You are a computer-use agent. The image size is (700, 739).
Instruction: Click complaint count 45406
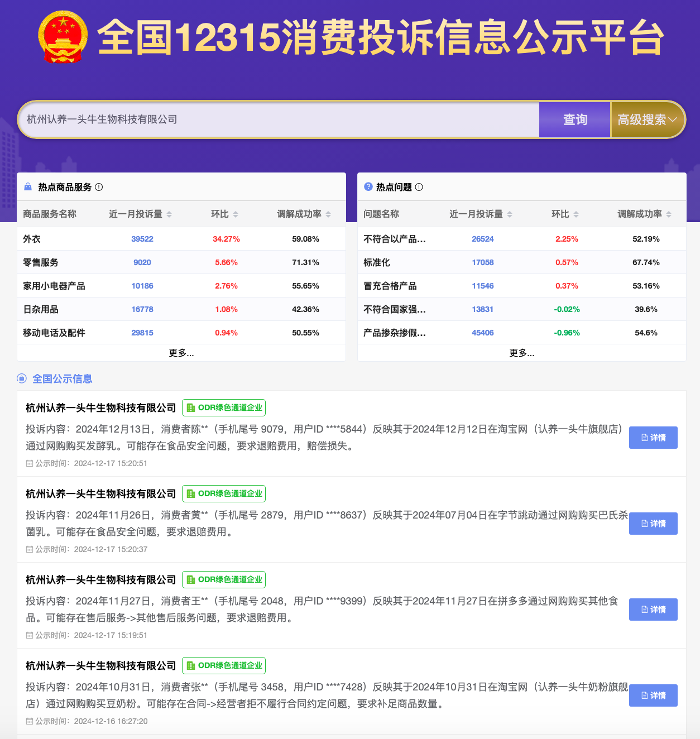click(x=483, y=333)
